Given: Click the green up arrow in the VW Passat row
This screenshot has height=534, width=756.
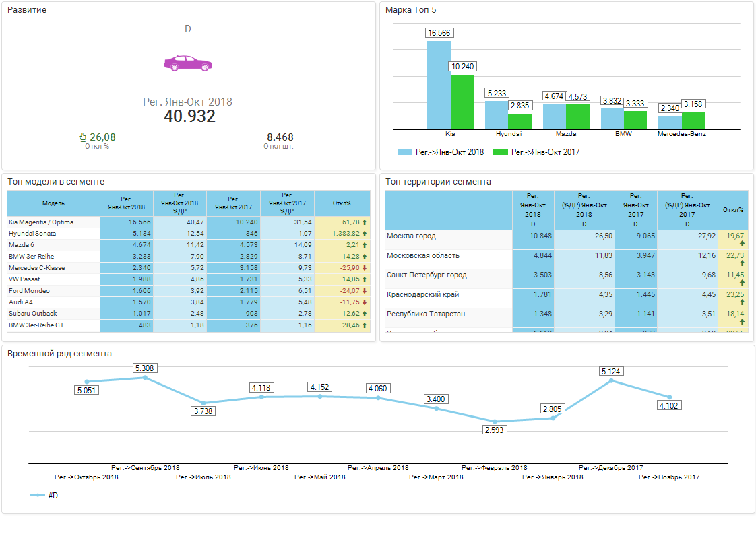Looking at the screenshot, I should pos(365,279).
